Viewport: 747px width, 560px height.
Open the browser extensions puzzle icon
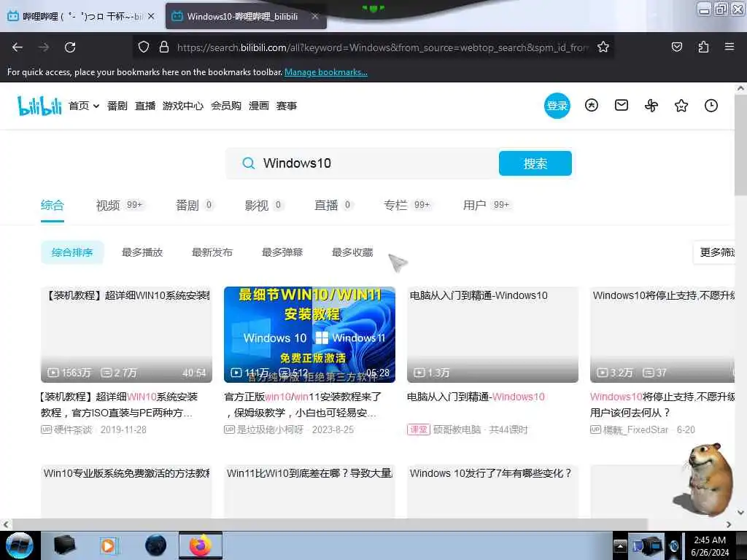point(703,47)
